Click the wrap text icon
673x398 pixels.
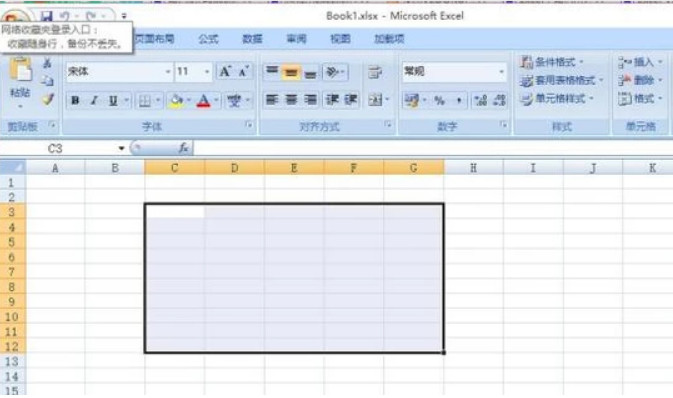(375, 72)
